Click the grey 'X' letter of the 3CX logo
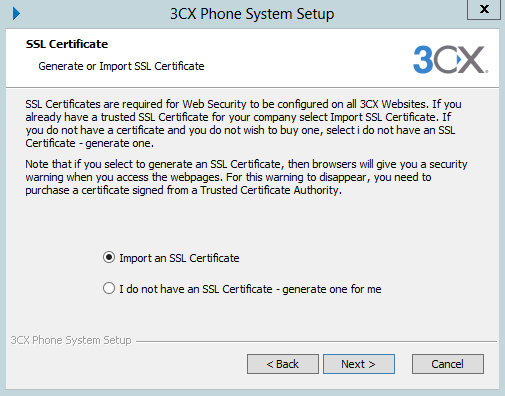 (x=472, y=60)
